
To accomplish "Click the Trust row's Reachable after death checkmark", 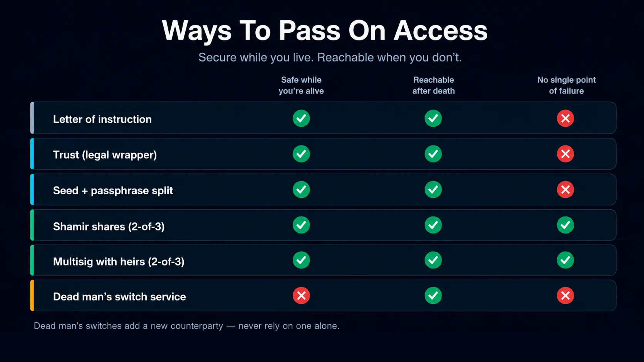I will (433, 154).
